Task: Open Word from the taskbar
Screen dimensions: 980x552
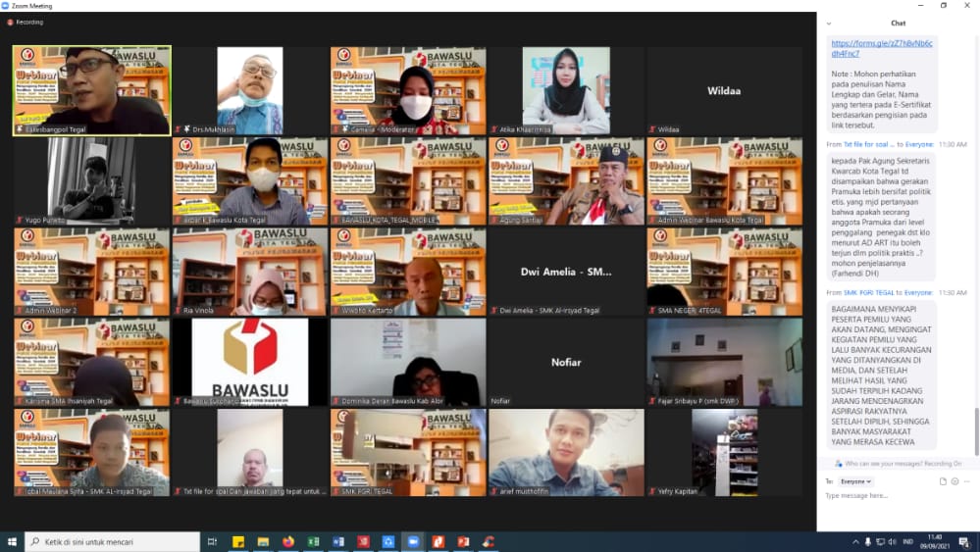Action: pyautogui.click(x=338, y=541)
